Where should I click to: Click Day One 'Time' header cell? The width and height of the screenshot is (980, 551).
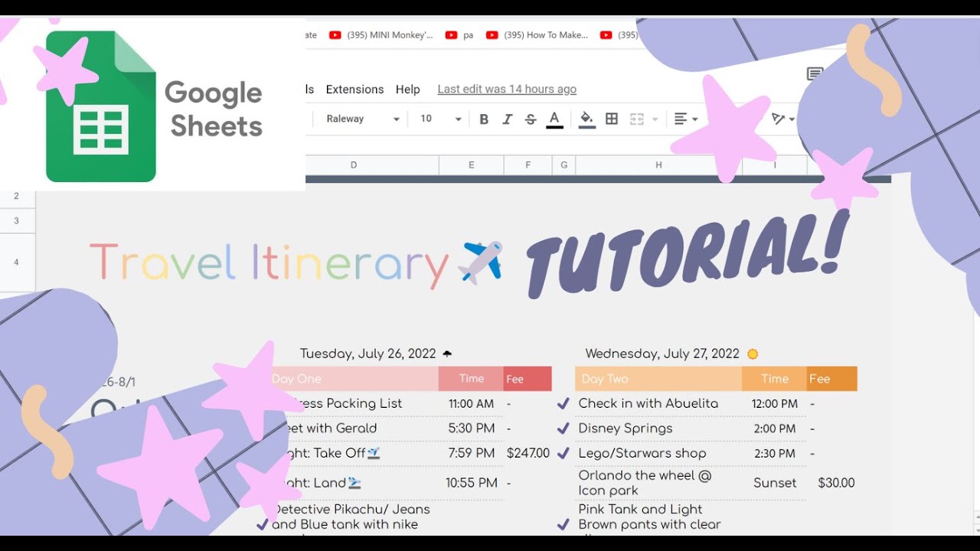471,379
